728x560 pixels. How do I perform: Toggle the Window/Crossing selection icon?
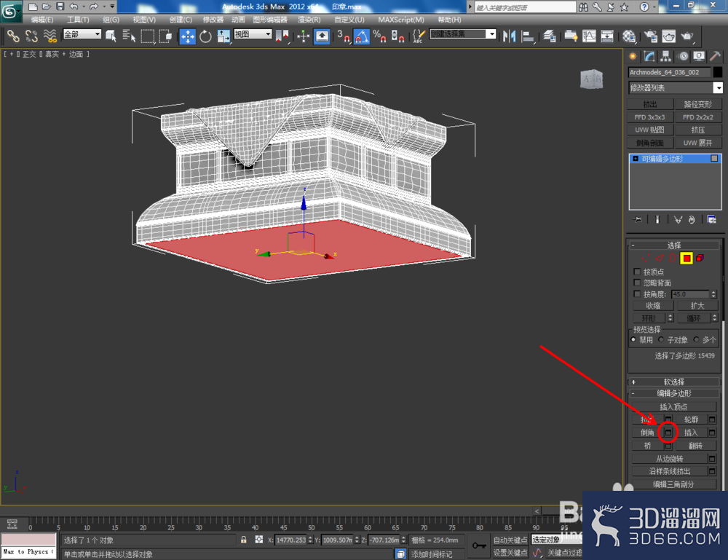(x=165, y=36)
